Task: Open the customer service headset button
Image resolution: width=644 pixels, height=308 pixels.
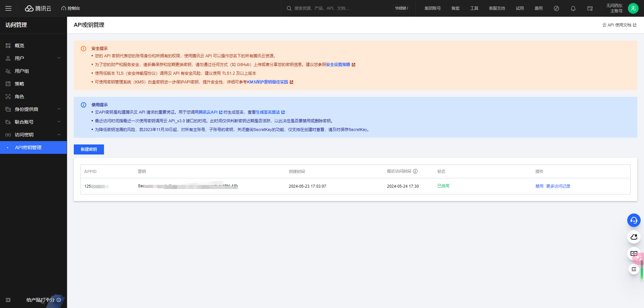Action: [634, 220]
